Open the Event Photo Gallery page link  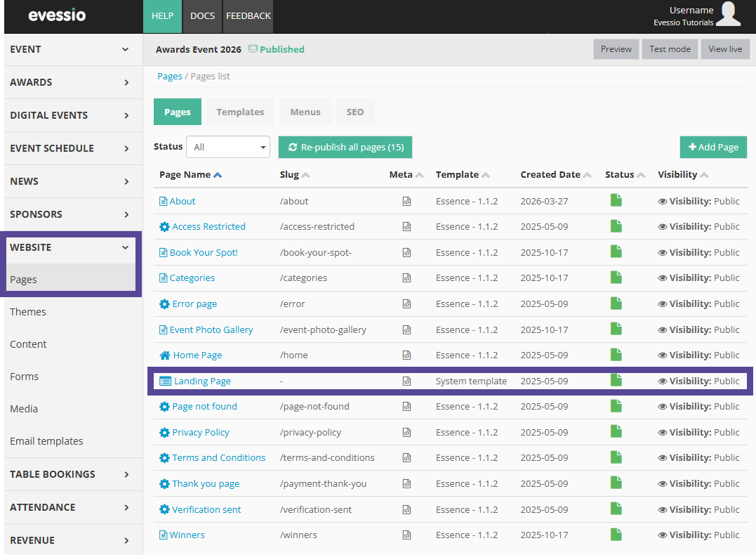[x=211, y=329]
